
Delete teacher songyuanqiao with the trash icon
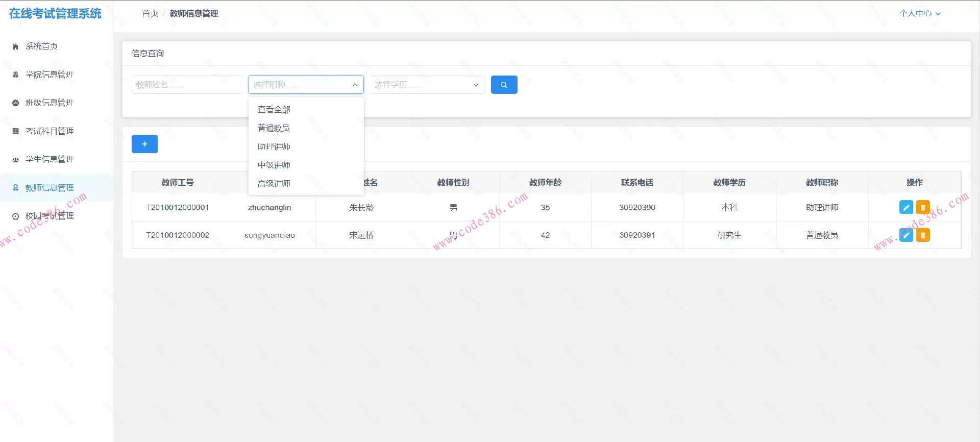pyautogui.click(x=923, y=235)
